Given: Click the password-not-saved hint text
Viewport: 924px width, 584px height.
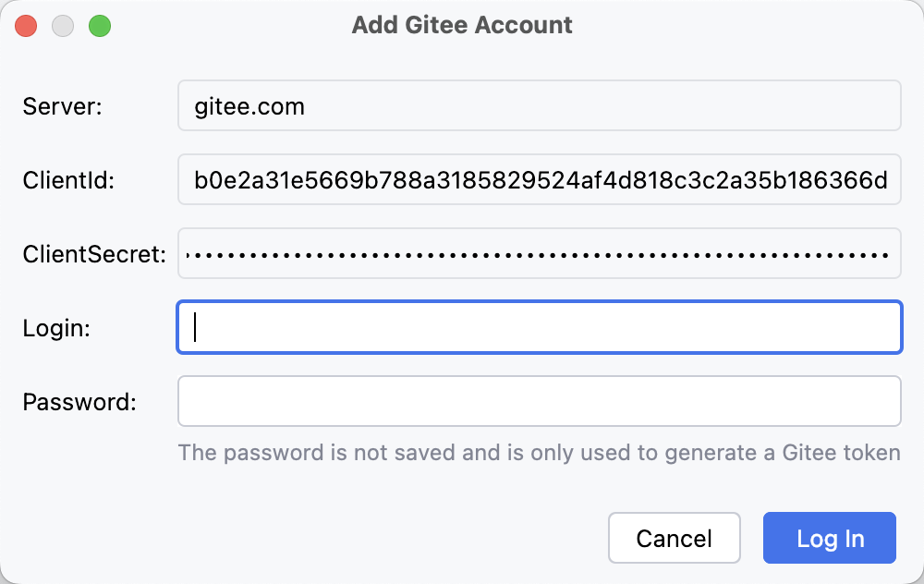Looking at the screenshot, I should (x=539, y=453).
